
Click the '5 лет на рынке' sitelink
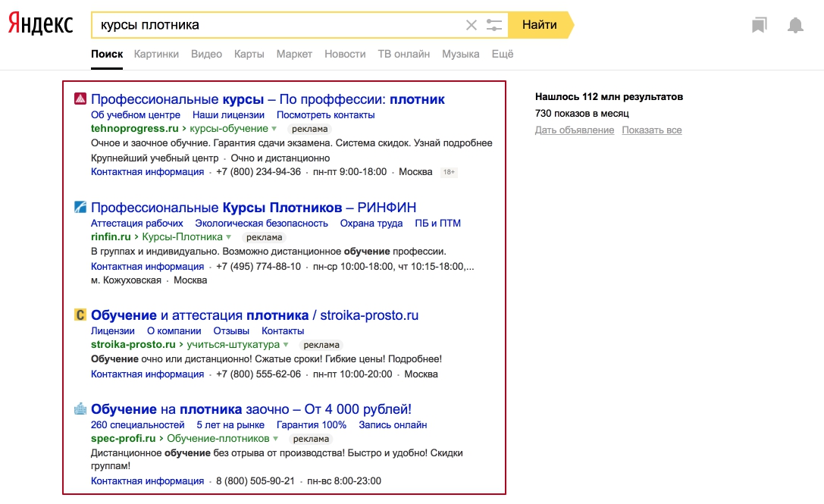click(230, 424)
